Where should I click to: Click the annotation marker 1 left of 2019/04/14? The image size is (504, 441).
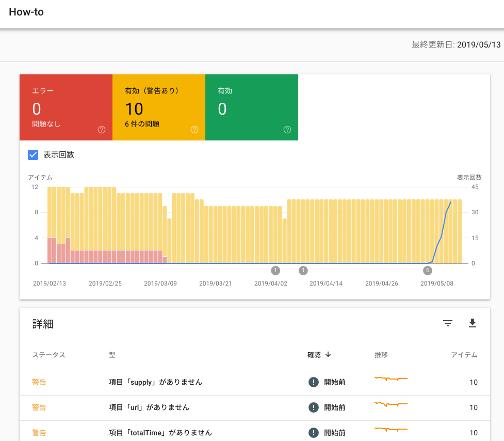tap(303, 271)
